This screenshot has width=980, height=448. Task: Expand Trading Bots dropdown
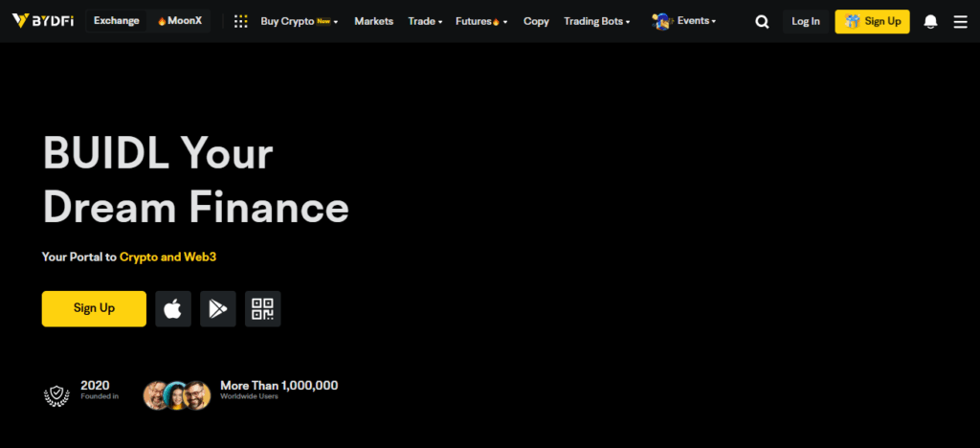click(596, 21)
